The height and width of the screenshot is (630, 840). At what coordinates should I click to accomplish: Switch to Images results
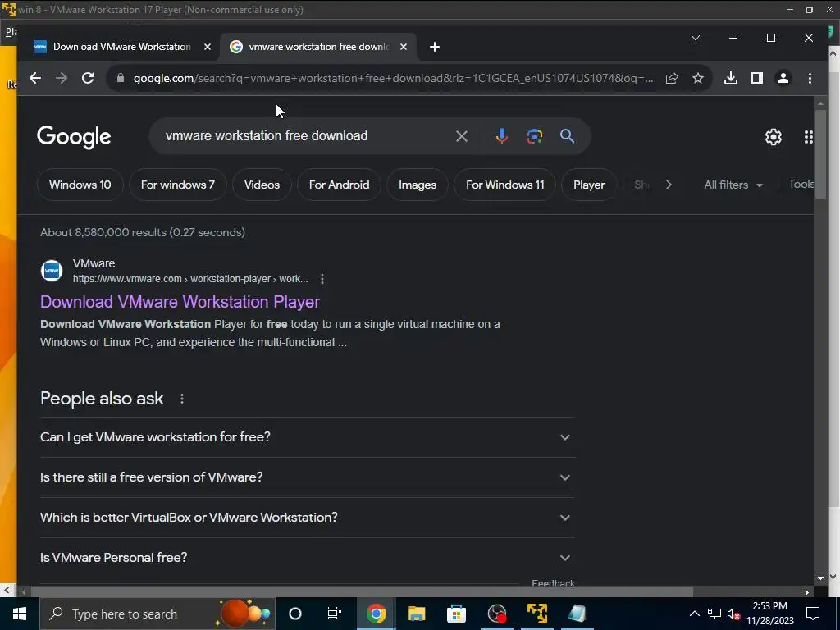coord(418,185)
